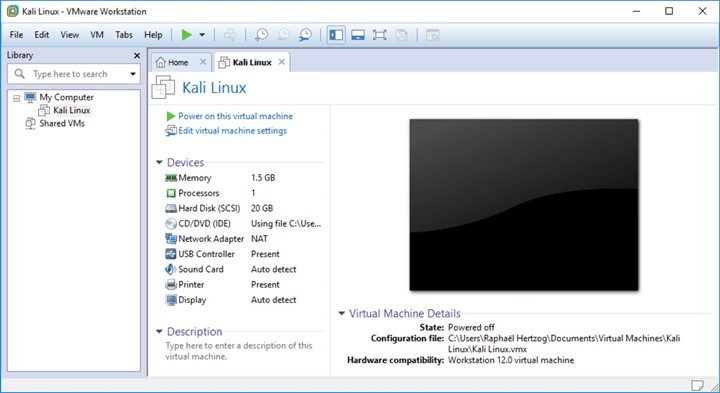Open the View menu

(x=70, y=35)
